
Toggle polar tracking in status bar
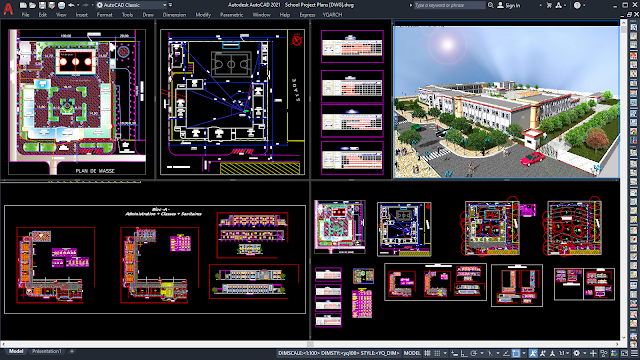pos(474,353)
